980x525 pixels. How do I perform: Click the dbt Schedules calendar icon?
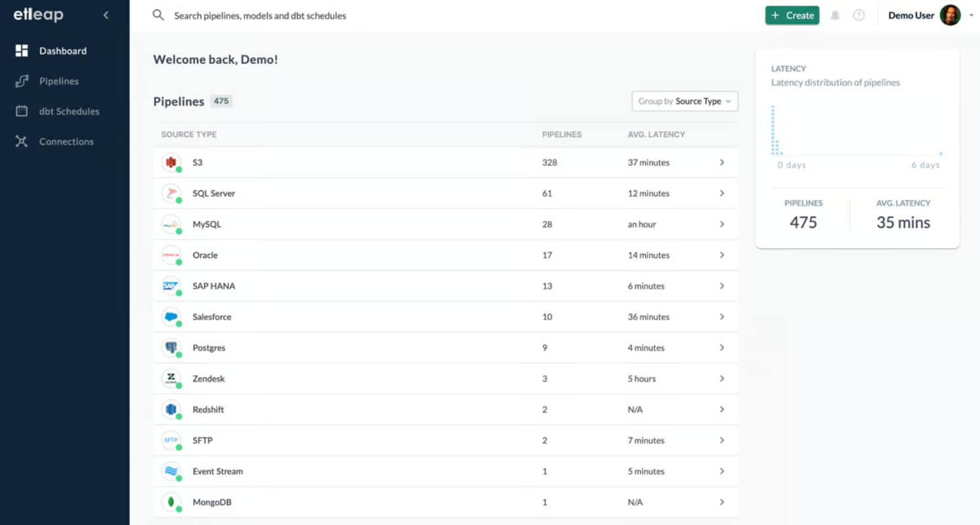point(22,111)
